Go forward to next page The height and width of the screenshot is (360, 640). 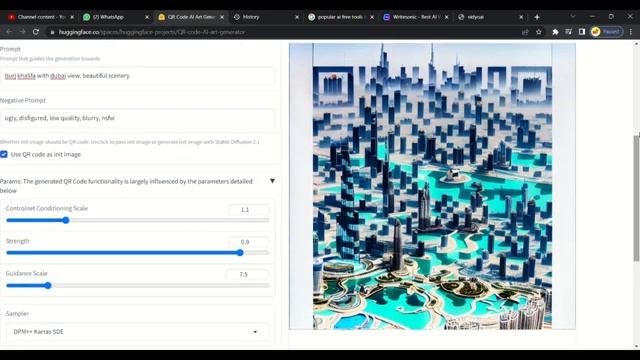(22, 32)
